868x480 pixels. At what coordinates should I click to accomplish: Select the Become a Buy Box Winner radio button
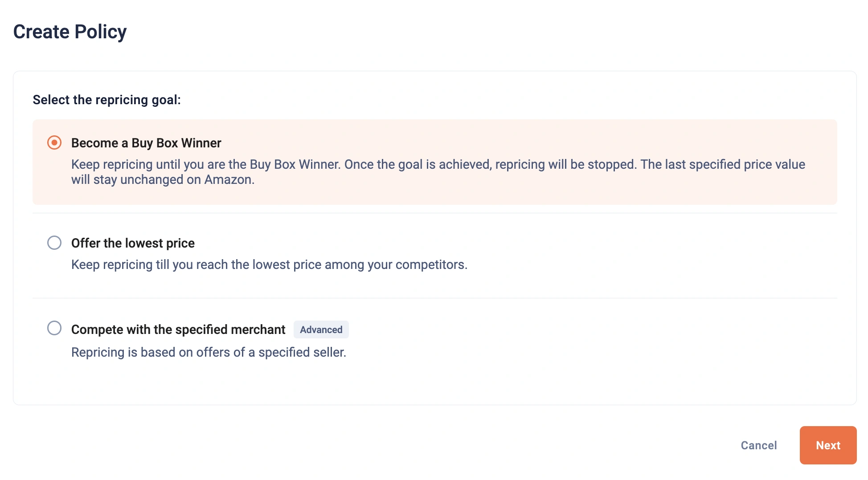(54, 143)
